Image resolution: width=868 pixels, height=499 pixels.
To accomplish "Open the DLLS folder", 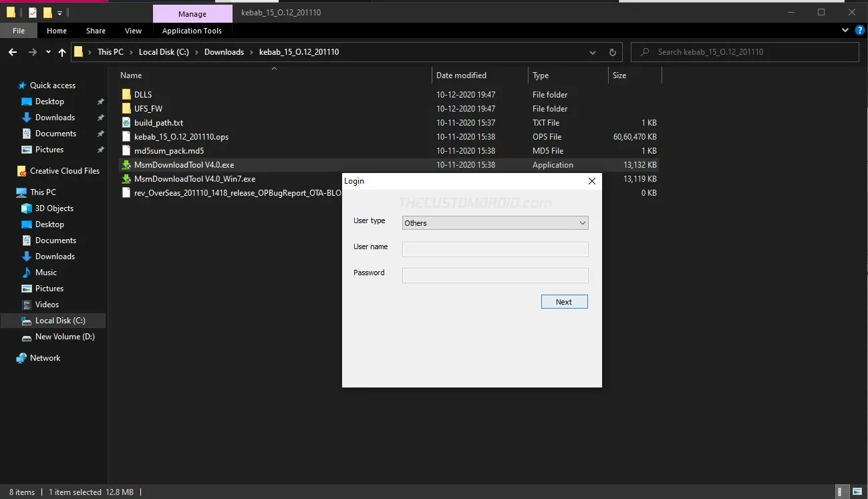I will pos(142,94).
